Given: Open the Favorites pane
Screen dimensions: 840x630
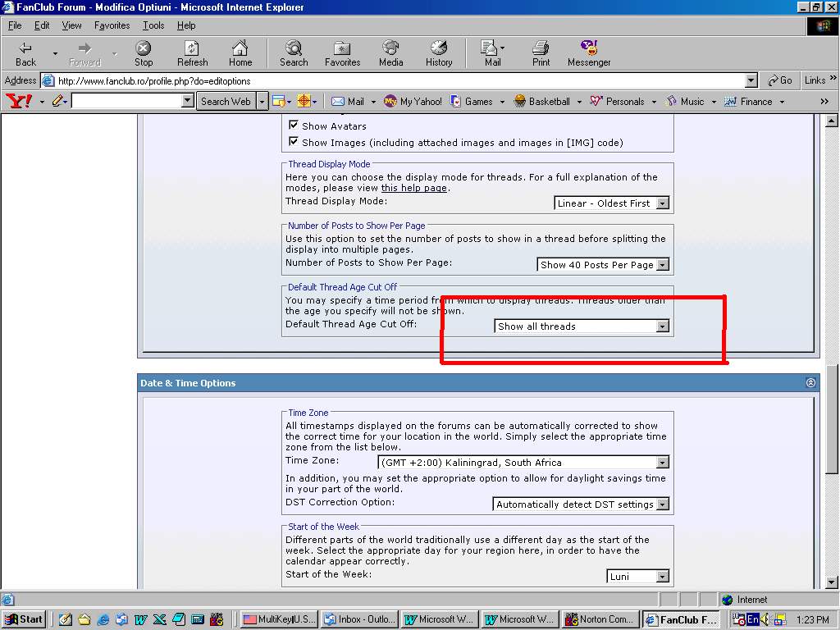Looking at the screenshot, I should (x=342, y=53).
